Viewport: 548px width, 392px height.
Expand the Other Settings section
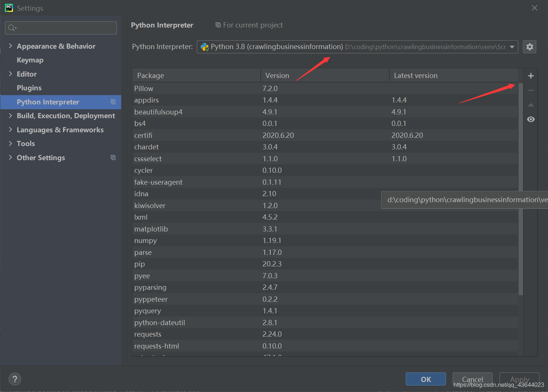(x=10, y=158)
